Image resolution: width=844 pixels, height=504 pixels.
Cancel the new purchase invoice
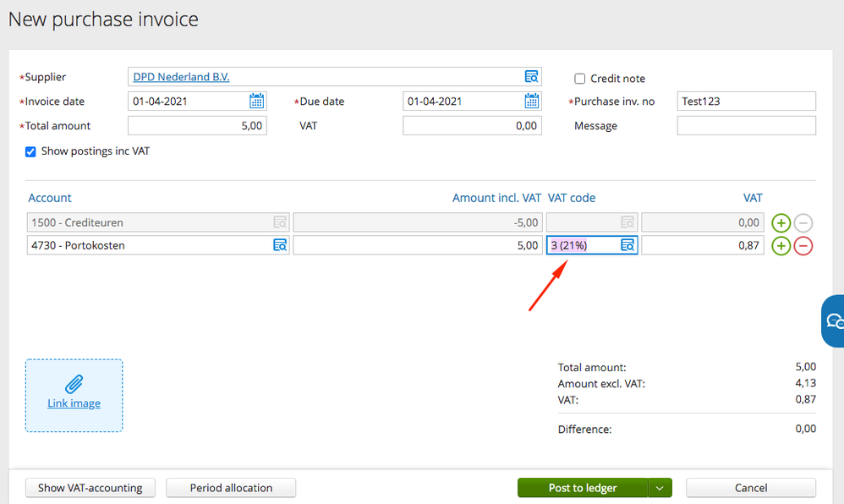(750, 488)
